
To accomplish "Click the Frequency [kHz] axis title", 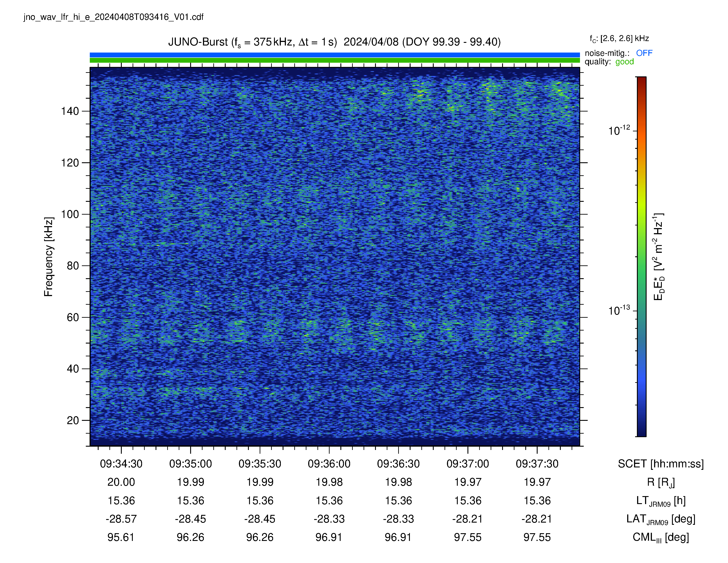I will pos(48,257).
